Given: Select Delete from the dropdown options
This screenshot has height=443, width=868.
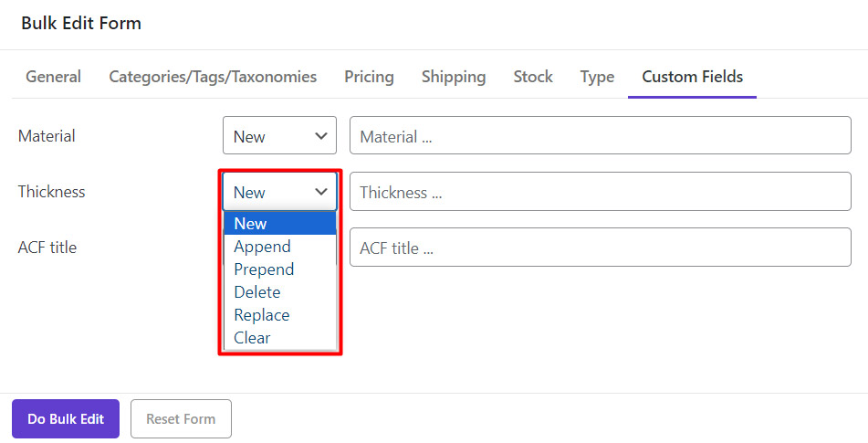Looking at the screenshot, I should click(x=256, y=292).
